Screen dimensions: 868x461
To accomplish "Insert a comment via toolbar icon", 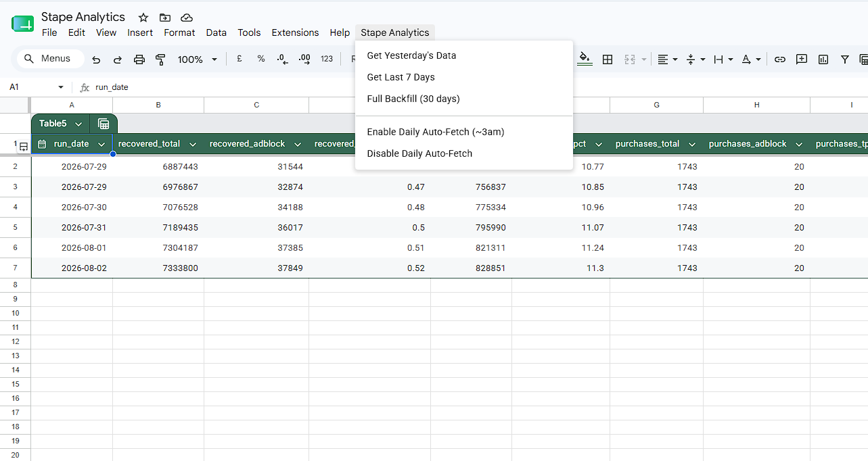I will click(802, 59).
